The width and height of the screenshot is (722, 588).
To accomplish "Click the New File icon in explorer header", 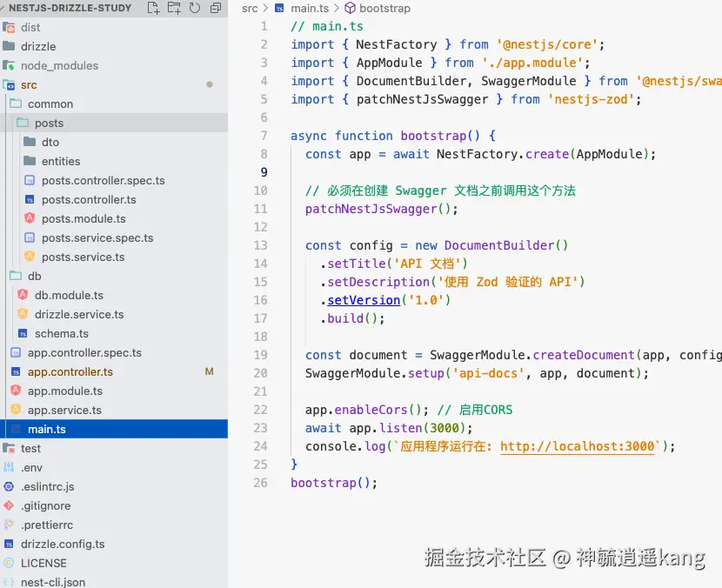I will [x=153, y=8].
